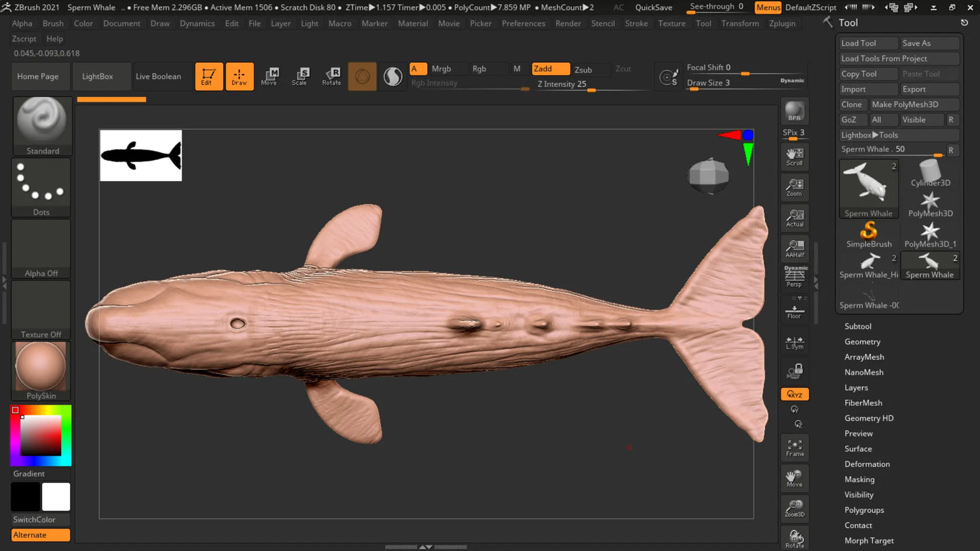Click the QuickSave button
The width and height of the screenshot is (980, 551).
[653, 7]
